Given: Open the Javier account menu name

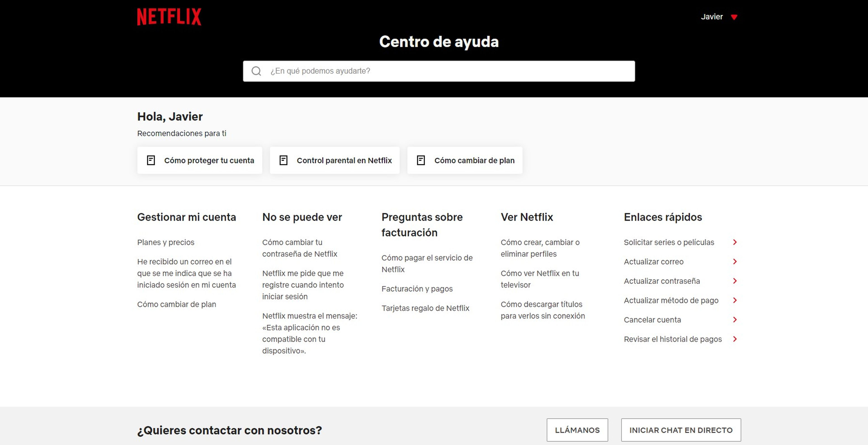Looking at the screenshot, I should (x=712, y=17).
